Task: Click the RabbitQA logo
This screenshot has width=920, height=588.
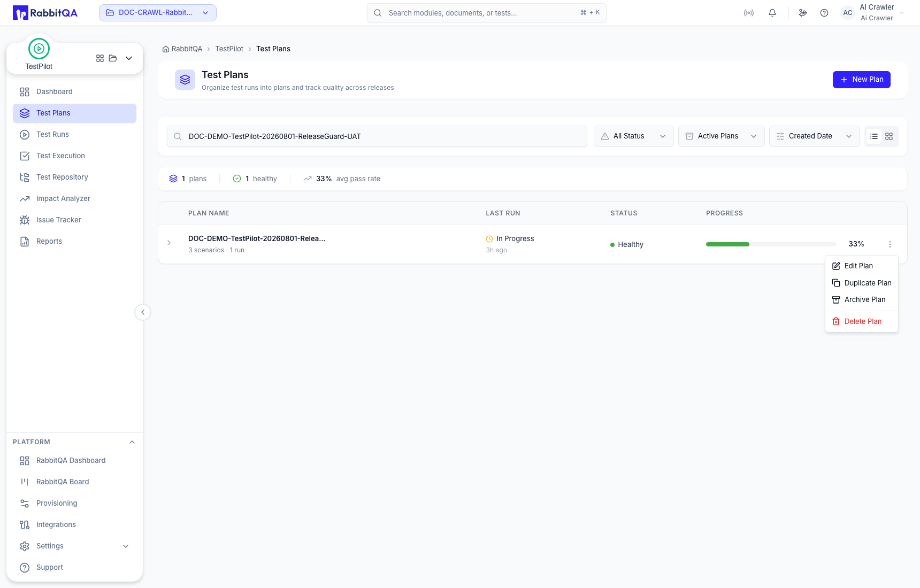Action: pyautogui.click(x=45, y=13)
